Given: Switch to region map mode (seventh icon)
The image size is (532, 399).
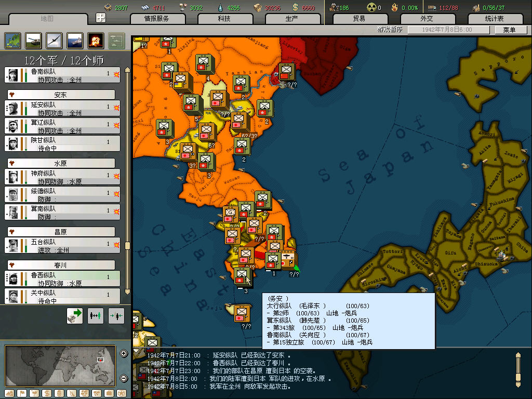Looking at the screenshot, I should (84, 394).
